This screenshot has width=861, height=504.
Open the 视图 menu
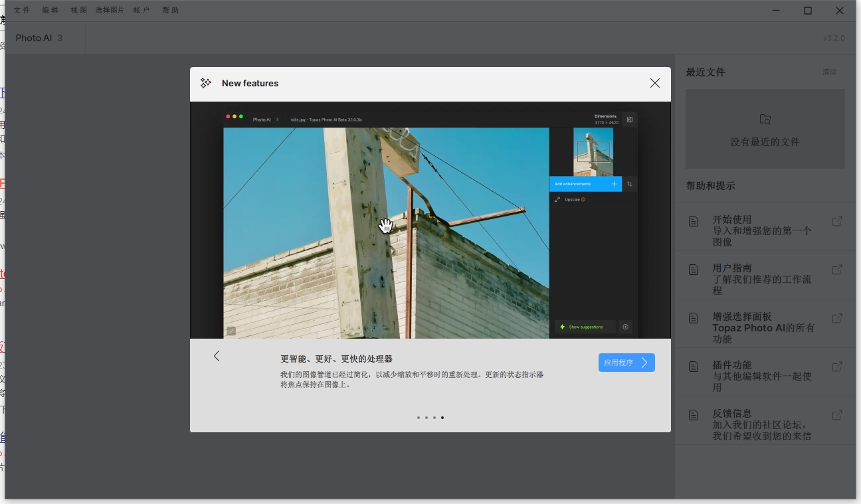tap(79, 10)
